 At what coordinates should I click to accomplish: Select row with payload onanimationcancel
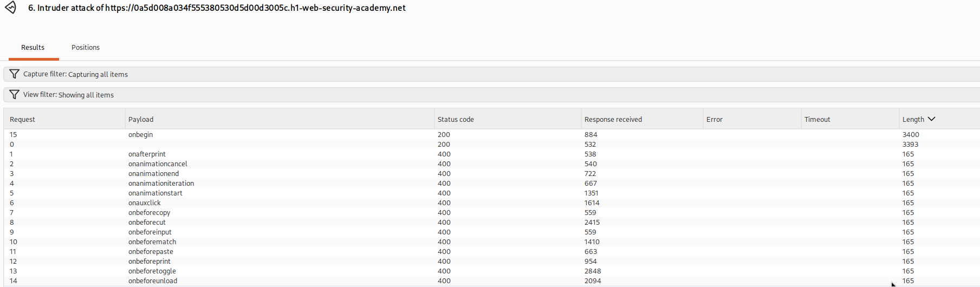pyautogui.click(x=492, y=164)
